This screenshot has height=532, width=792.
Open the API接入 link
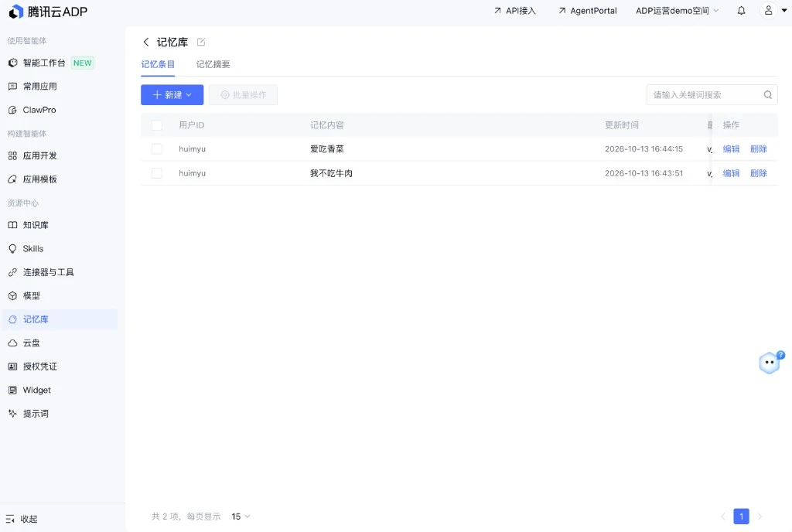click(x=514, y=11)
